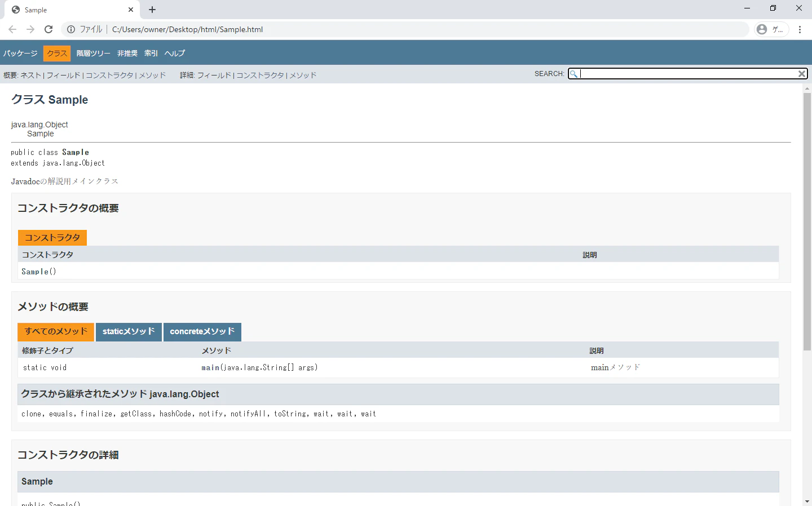Click 'Javadocの解説用メインクラス' description
The height and width of the screenshot is (506, 812).
point(65,181)
